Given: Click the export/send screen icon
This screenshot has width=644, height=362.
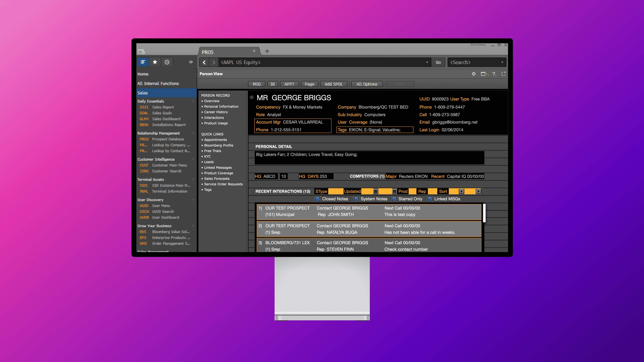Looking at the screenshot, I should [484, 74].
